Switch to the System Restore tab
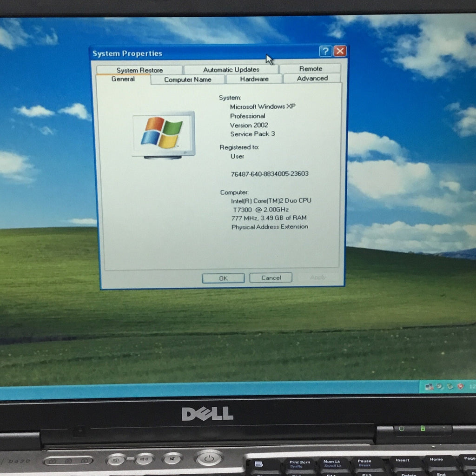The image size is (476, 476). coord(140,70)
